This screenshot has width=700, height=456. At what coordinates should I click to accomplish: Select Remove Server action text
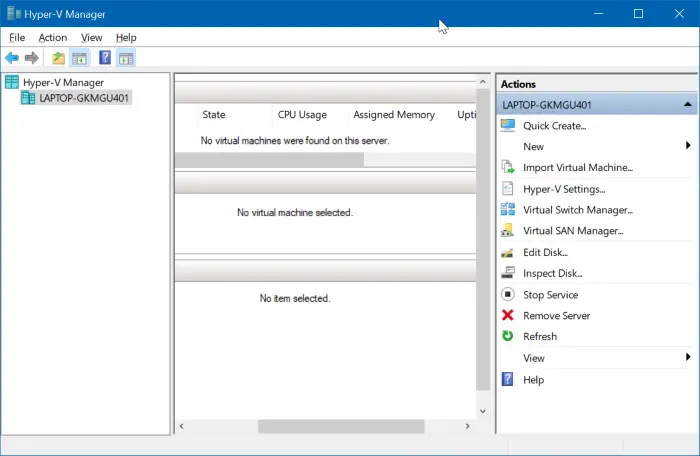pos(556,316)
